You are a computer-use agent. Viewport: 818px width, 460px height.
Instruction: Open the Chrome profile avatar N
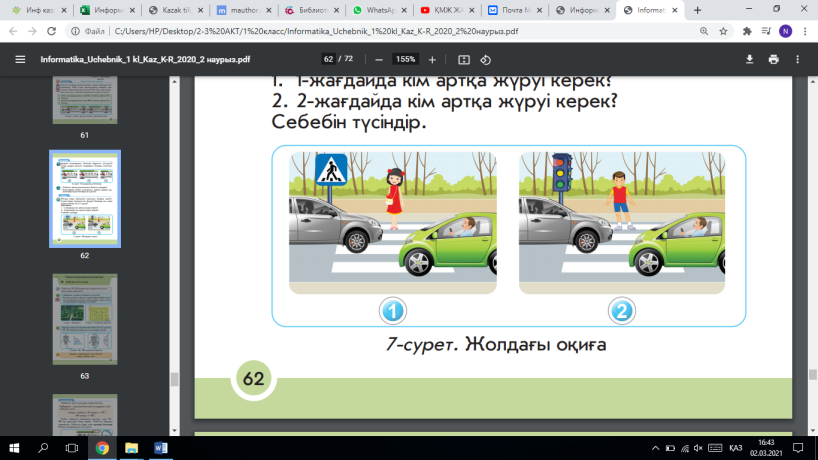click(786, 31)
